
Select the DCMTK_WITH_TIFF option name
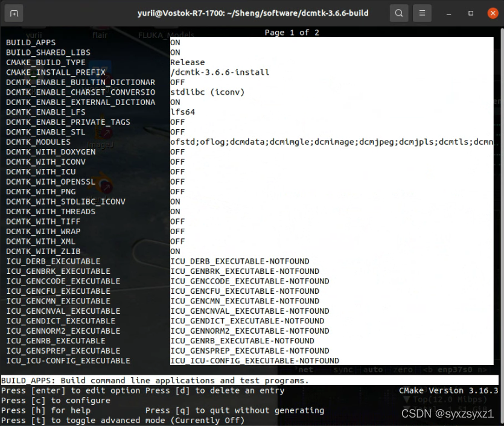point(43,221)
